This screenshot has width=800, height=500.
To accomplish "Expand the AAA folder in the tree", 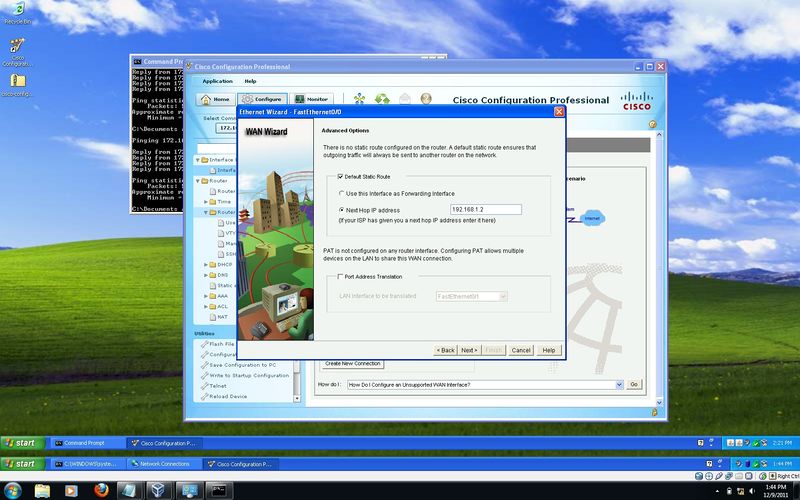I will (x=206, y=296).
